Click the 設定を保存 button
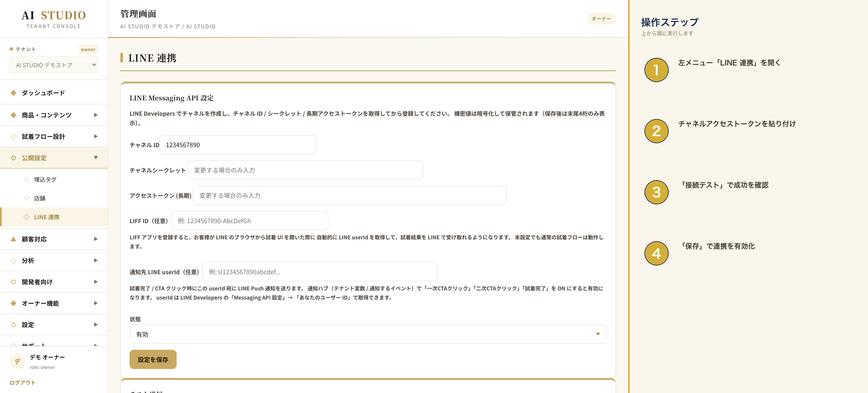The height and width of the screenshot is (393, 868). tap(153, 359)
